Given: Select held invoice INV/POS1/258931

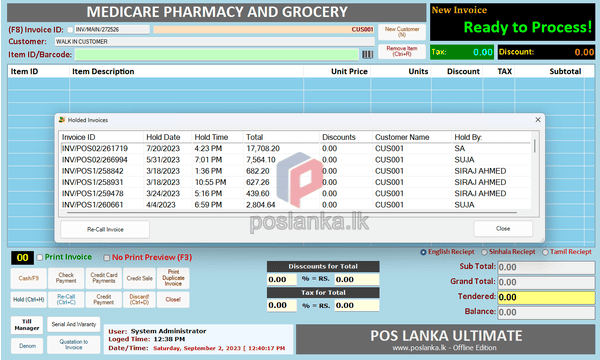Looking at the screenshot, I should [296, 182].
